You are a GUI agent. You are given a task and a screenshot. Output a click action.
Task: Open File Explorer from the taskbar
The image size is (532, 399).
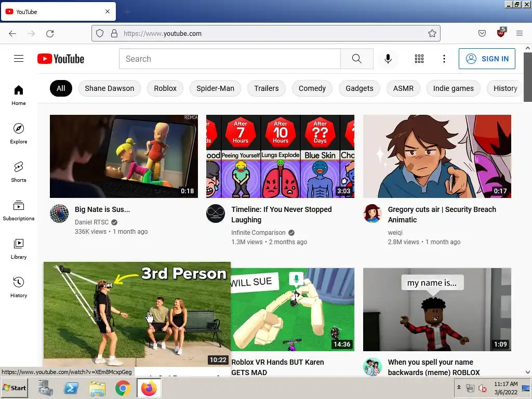click(x=97, y=388)
